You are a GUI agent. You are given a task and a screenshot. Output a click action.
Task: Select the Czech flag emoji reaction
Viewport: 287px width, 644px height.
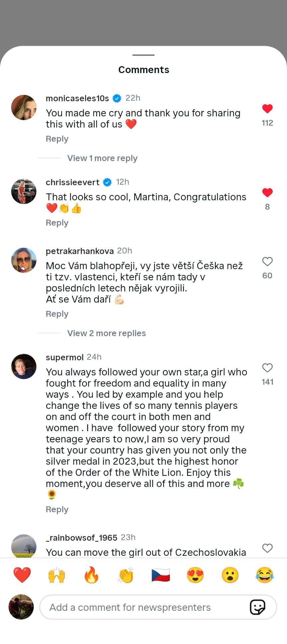[x=161, y=575]
